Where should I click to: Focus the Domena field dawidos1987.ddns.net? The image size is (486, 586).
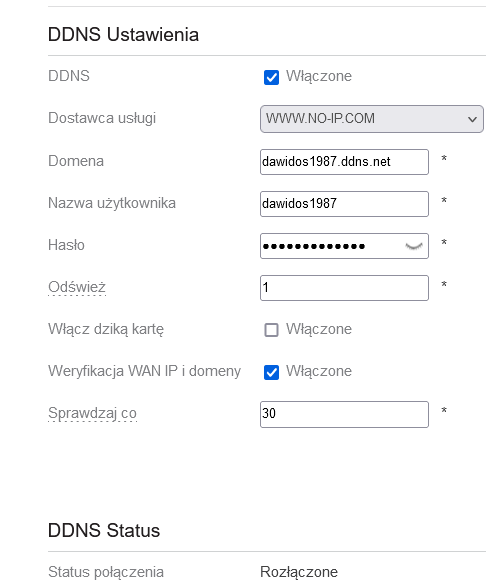[x=344, y=162]
